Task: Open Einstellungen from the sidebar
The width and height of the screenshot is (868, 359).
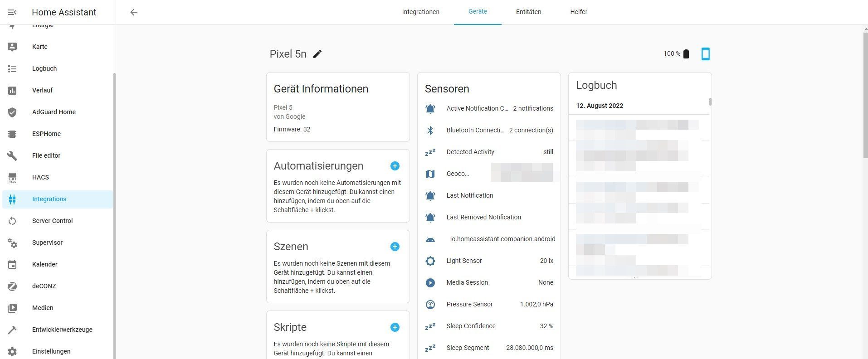Action: [x=58, y=351]
